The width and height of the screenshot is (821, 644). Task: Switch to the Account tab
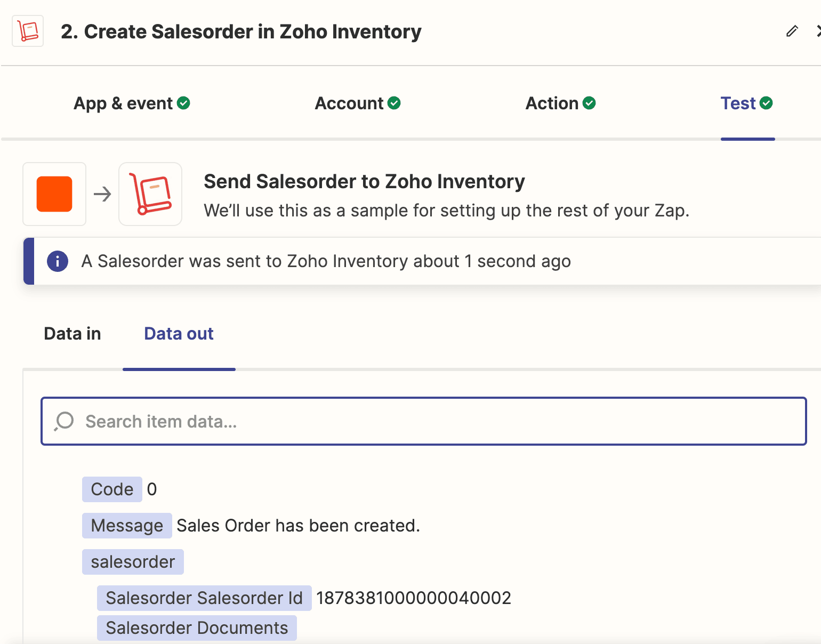coord(349,103)
